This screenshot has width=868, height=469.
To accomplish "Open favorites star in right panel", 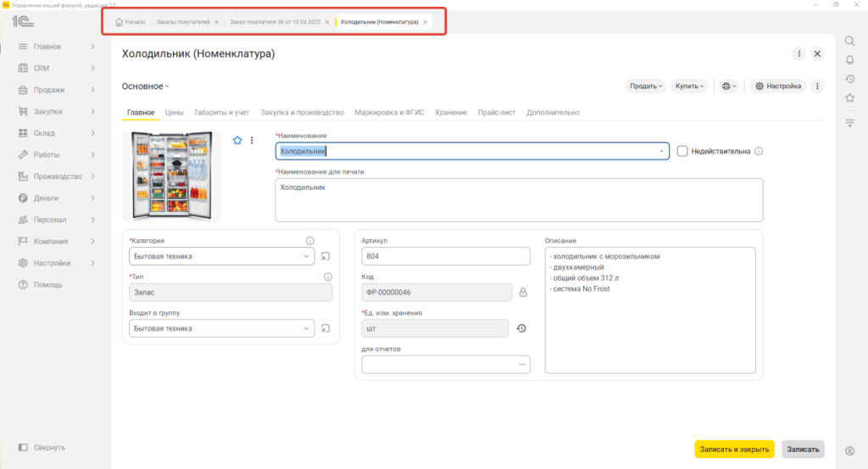I will pyautogui.click(x=849, y=98).
